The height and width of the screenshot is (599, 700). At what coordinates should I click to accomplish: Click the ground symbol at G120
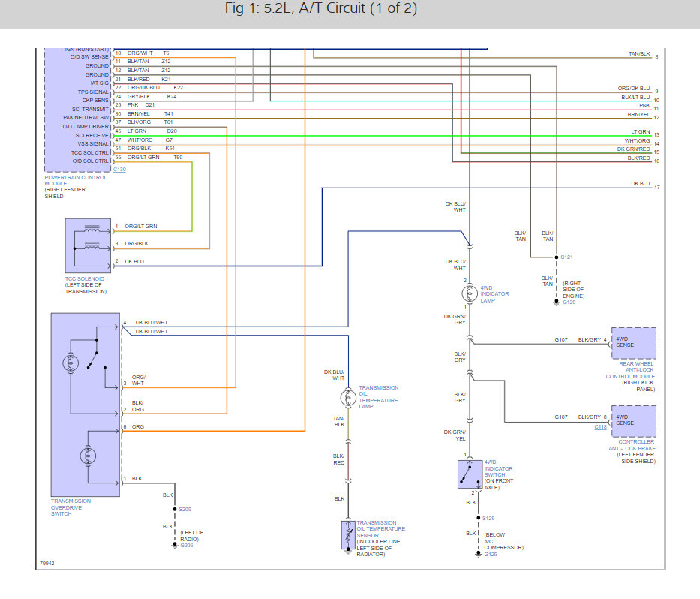556,303
